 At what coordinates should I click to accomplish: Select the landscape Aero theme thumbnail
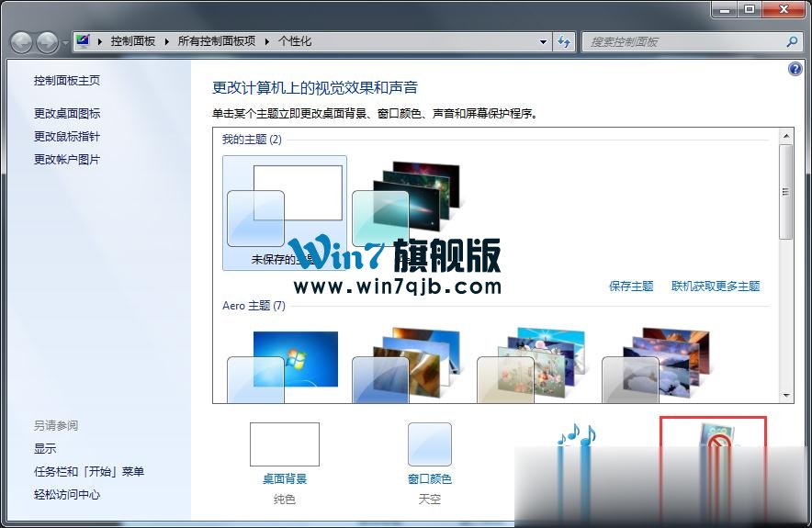[x=656, y=365]
